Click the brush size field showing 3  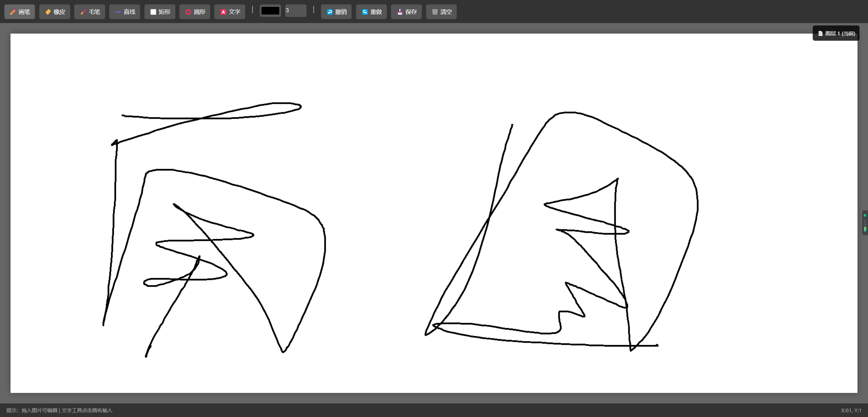click(x=295, y=11)
